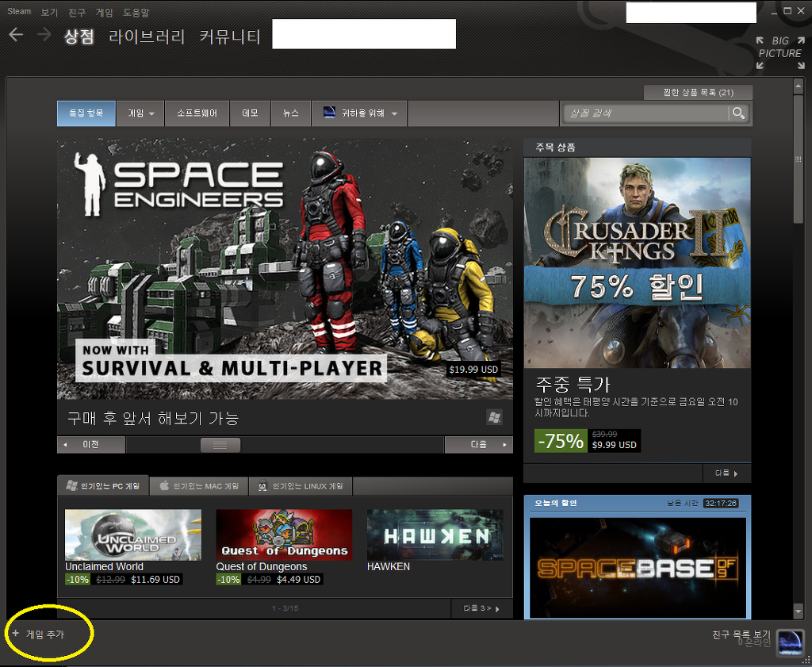Click the Unclaimed World title link
The image size is (812, 667).
click(x=104, y=567)
